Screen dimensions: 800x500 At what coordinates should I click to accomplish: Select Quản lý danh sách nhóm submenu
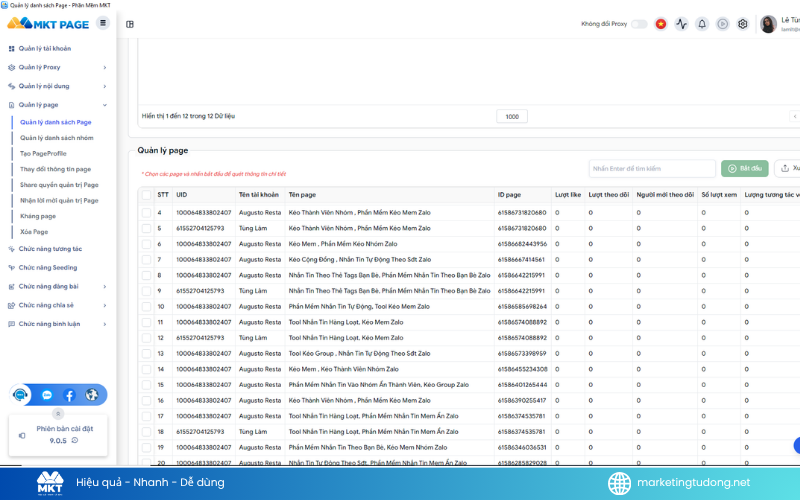[57, 138]
